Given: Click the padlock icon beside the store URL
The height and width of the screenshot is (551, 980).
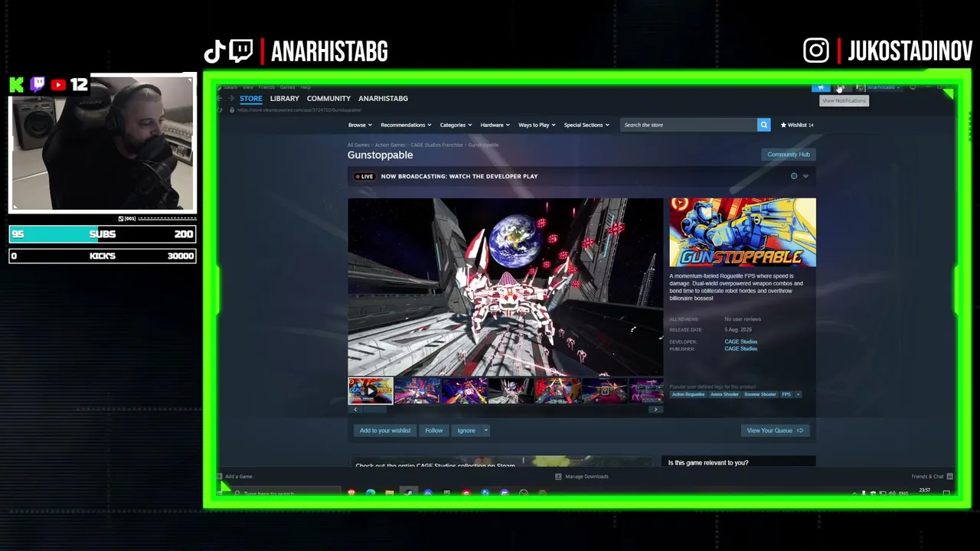Looking at the screenshot, I should tap(231, 110).
